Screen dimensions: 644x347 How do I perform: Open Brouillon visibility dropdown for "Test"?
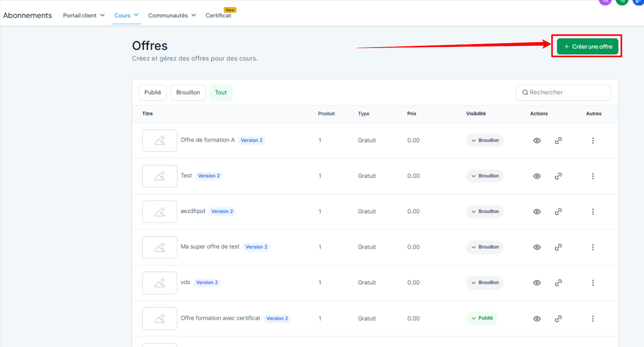click(485, 176)
